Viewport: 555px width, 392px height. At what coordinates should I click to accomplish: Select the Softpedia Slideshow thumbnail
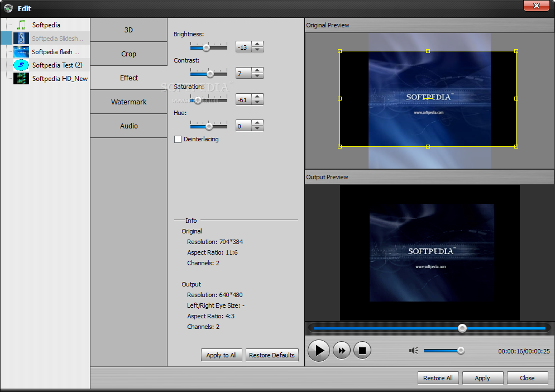coord(21,38)
